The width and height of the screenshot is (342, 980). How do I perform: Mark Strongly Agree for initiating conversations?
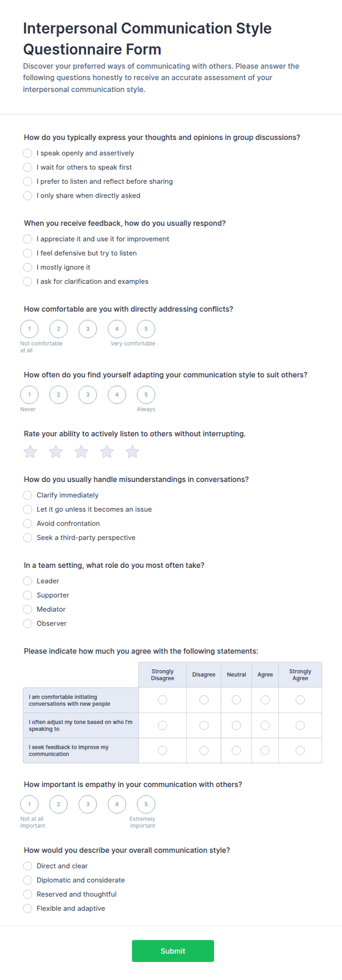[x=300, y=700]
